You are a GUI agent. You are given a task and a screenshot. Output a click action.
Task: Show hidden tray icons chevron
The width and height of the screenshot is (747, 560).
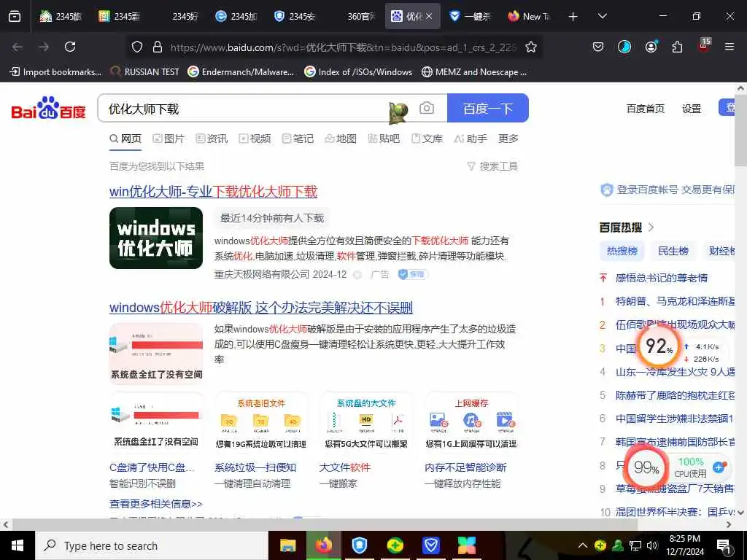point(583,545)
